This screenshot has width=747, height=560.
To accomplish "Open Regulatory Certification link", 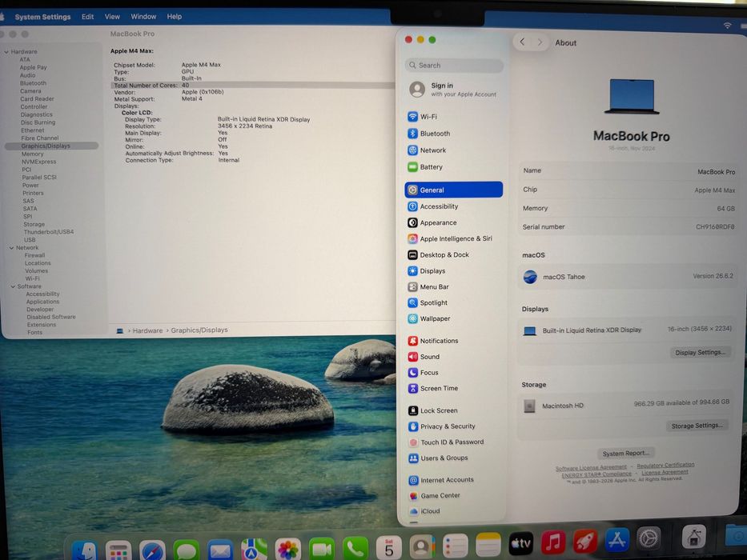I will pyautogui.click(x=665, y=465).
